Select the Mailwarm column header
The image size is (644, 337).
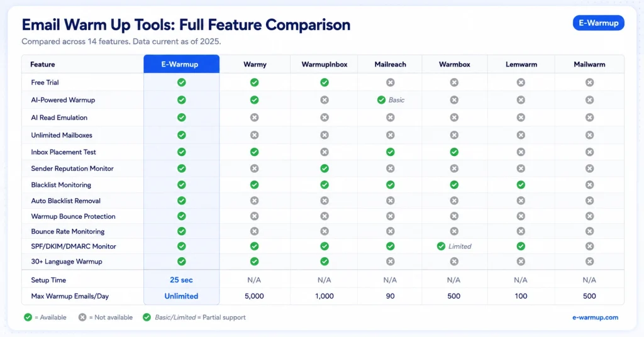[589, 64]
